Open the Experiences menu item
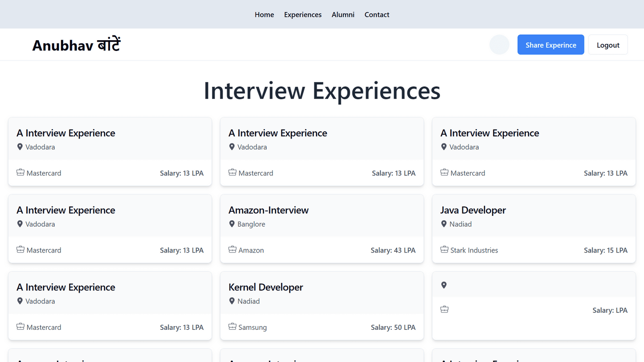The width and height of the screenshot is (644, 362). point(303,15)
